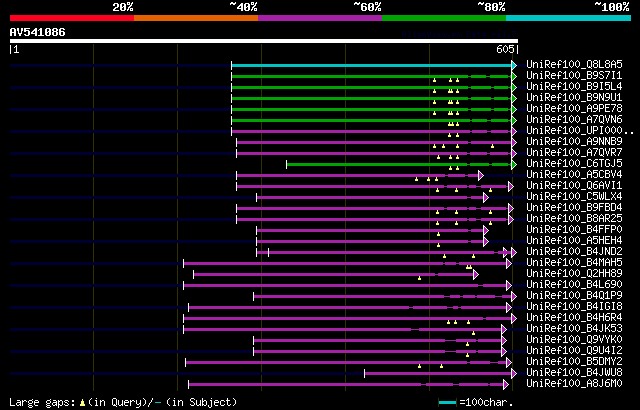This screenshot has height=410, width=640.
Task: Click the 605 query end position label
Action: pyautogui.click(x=505, y=49)
